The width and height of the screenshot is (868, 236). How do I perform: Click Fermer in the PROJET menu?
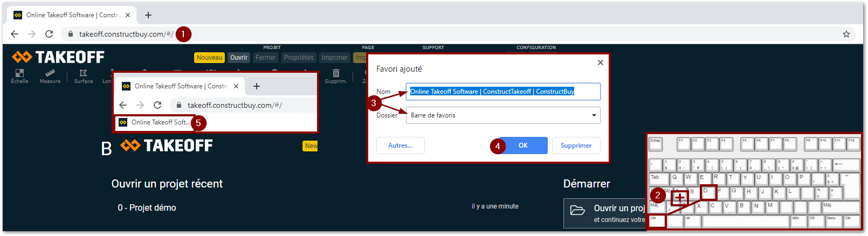pos(265,58)
